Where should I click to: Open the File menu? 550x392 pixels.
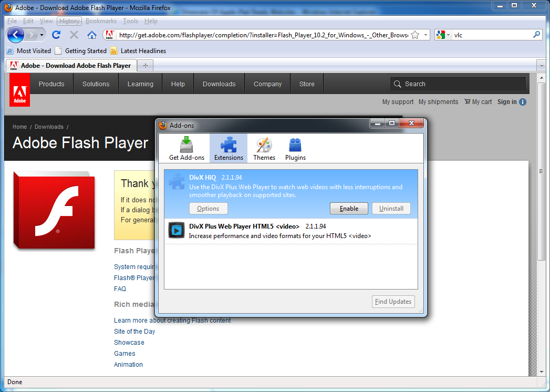12,21
